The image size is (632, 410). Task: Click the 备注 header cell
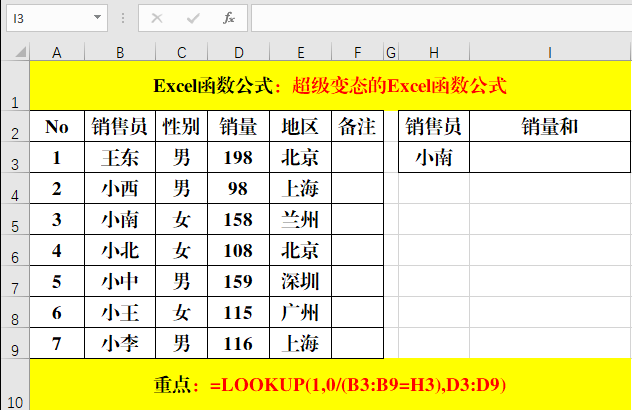(x=358, y=126)
